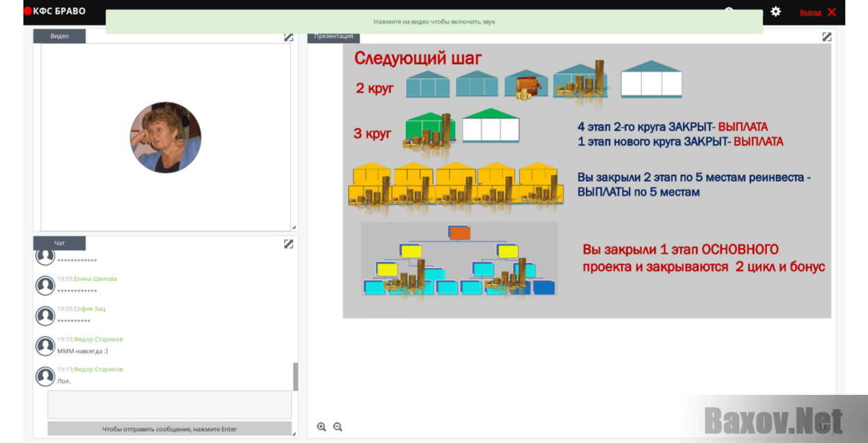Select the Презентация panel tab

click(x=333, y=36)
